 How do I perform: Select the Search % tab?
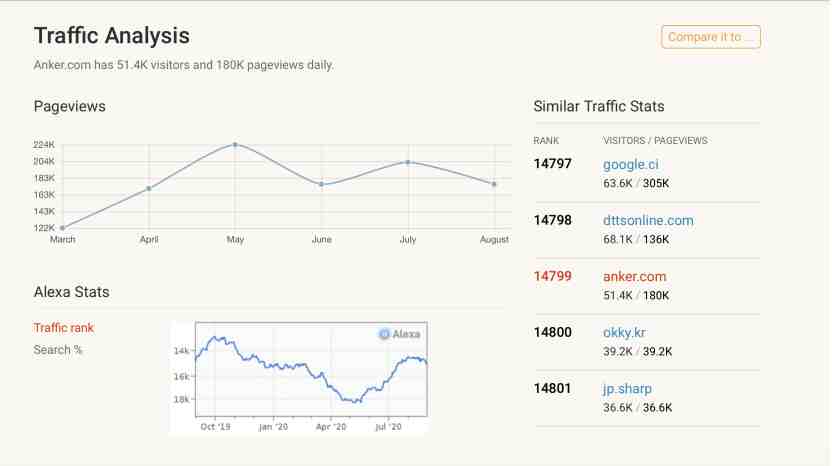tap(58, 350)
